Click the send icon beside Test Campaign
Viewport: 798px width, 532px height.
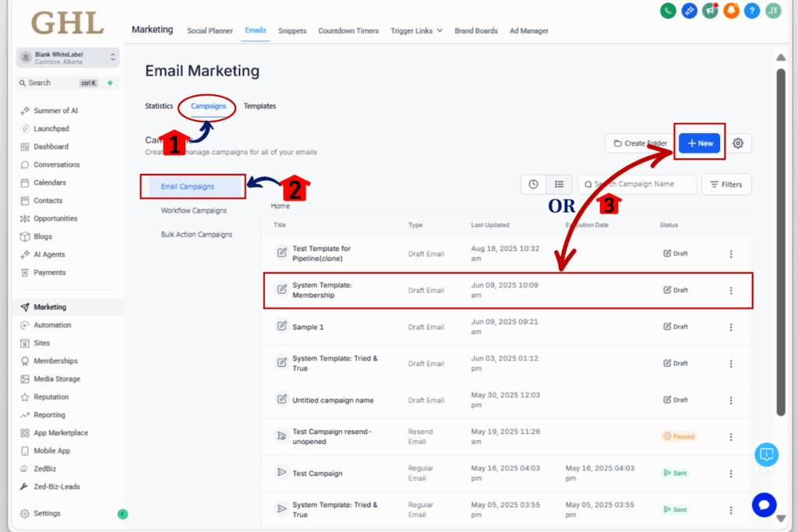[x=281, y=473]
